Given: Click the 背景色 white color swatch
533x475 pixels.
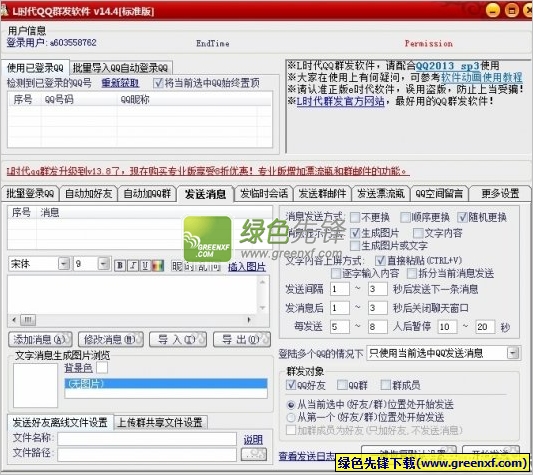Looking at the screenshot, I should (x=102, y=367).
